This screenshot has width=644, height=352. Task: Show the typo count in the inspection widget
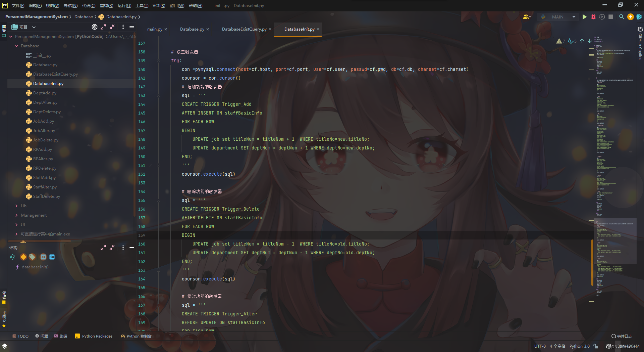[572, 41]
